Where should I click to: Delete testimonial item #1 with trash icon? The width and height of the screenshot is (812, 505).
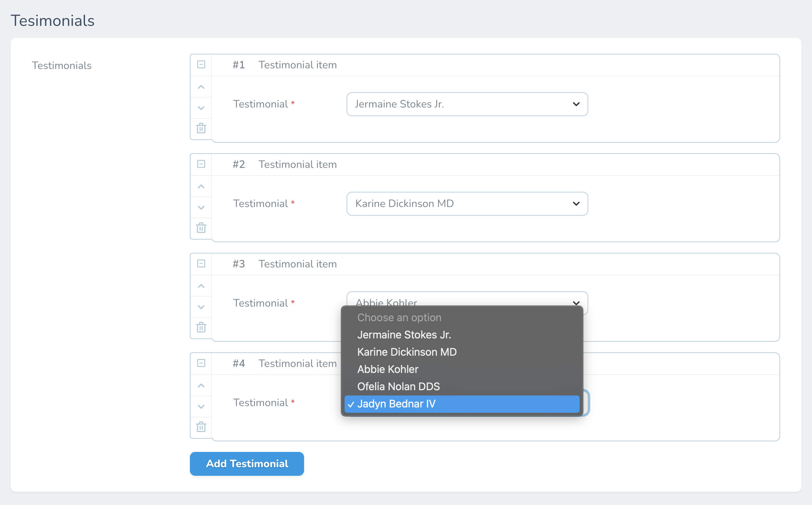tap(201, 128)
